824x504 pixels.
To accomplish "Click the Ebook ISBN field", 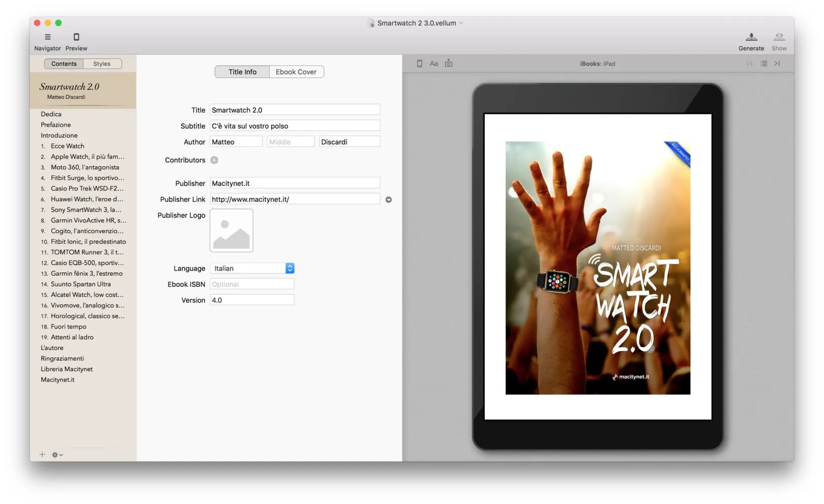I will click(252, 284).
